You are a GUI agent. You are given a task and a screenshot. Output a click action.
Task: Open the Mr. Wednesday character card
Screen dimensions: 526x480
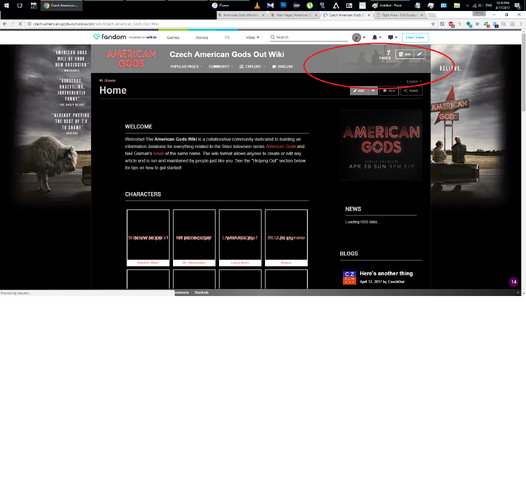194,237
